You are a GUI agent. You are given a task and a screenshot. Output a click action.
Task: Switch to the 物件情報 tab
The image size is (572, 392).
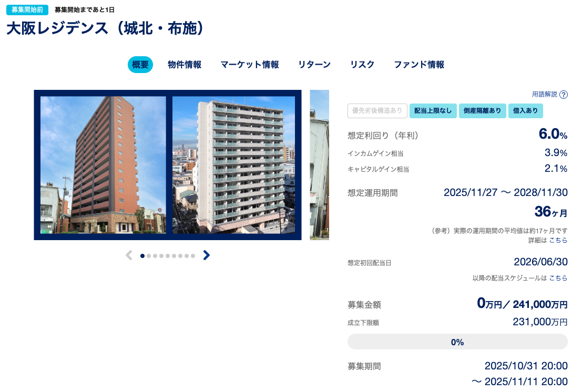click(185, 65)
